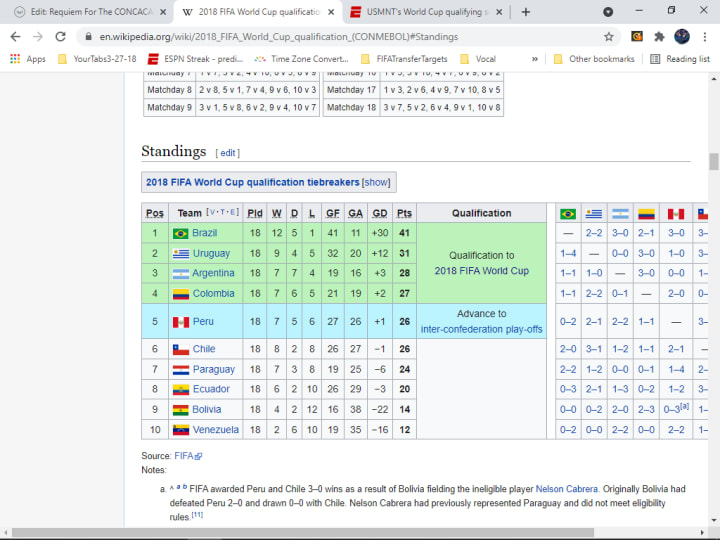Open the footnote [a] marker in Bolivia row
The height and width of the screenshot is (540, 720).
tap(684, 406)
